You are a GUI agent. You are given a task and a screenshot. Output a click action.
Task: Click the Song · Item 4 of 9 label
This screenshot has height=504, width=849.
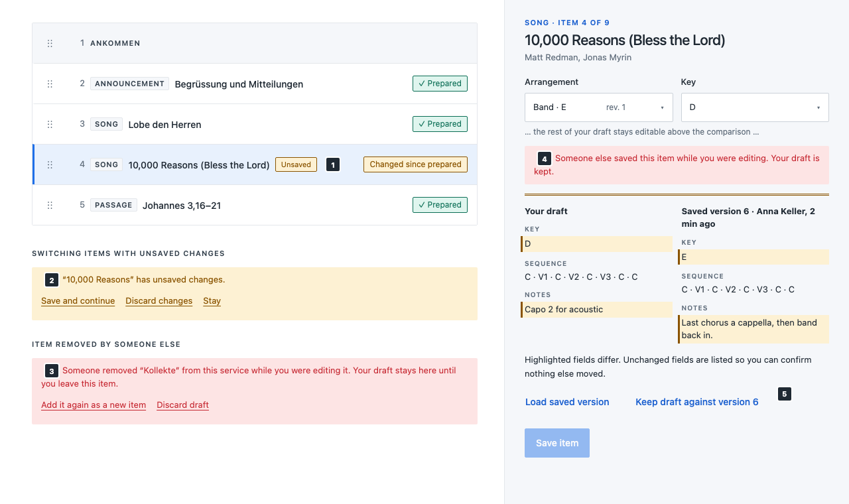567,23
